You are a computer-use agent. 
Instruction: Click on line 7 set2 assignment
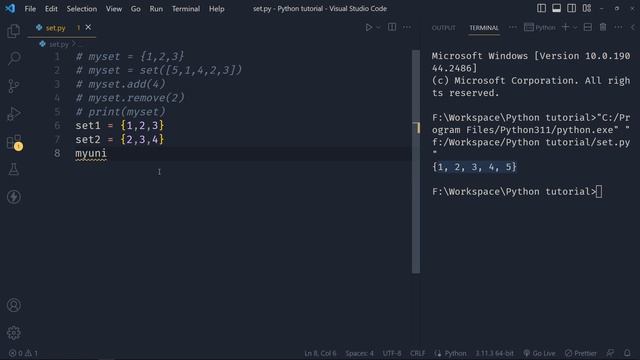[x=120, y=140]
